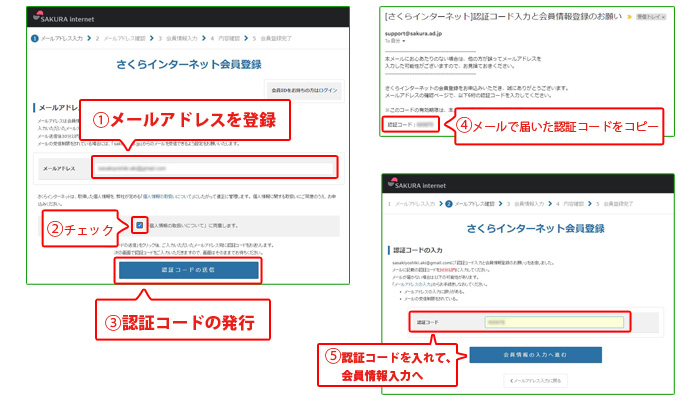Remove the 受信トレイ label from the email
The height and width of the screenshot is (400, 700).
663,17
